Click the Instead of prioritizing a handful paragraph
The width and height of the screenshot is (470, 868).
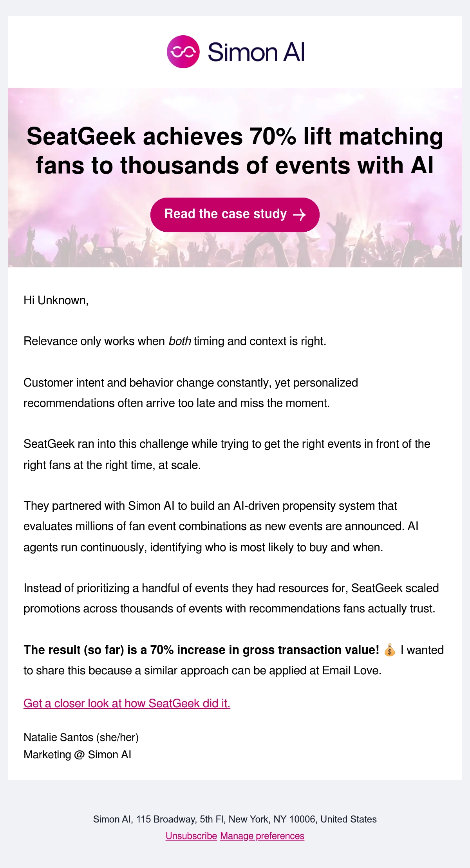(x=231, y=598)
